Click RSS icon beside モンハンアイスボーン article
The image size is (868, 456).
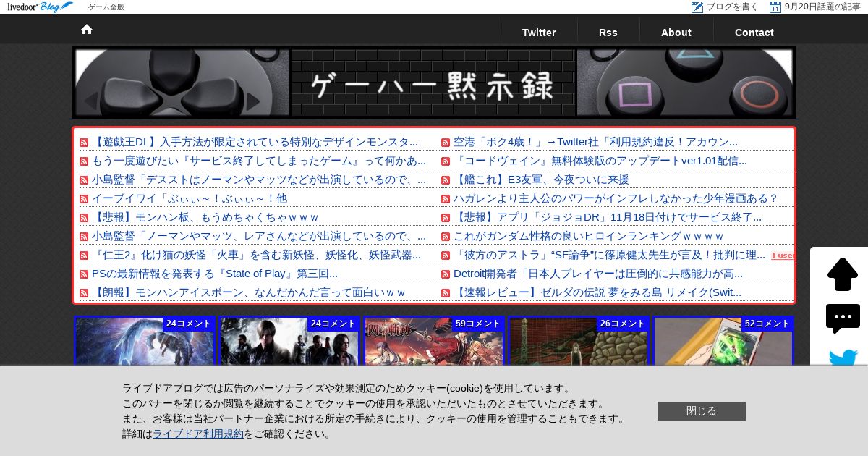coord(84,293)
